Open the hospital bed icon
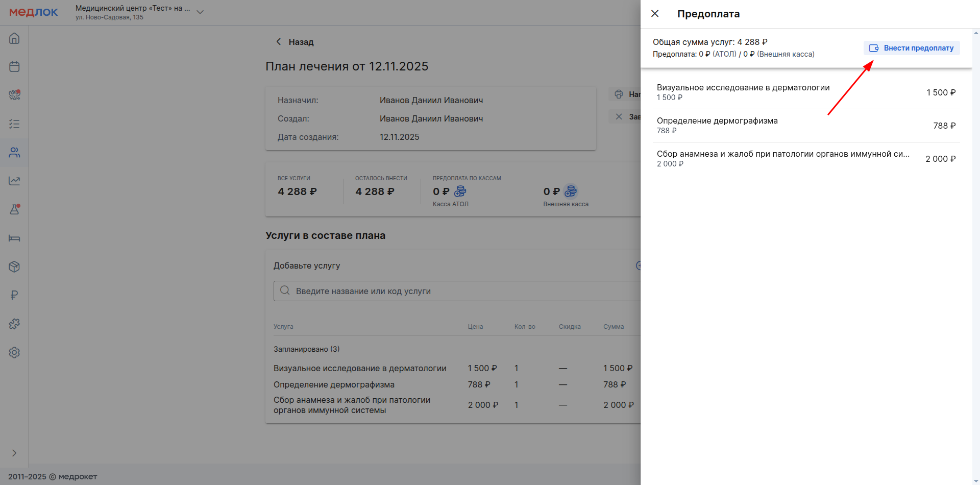Viewport: 980px width, 485px height. (x=14, y=238)
